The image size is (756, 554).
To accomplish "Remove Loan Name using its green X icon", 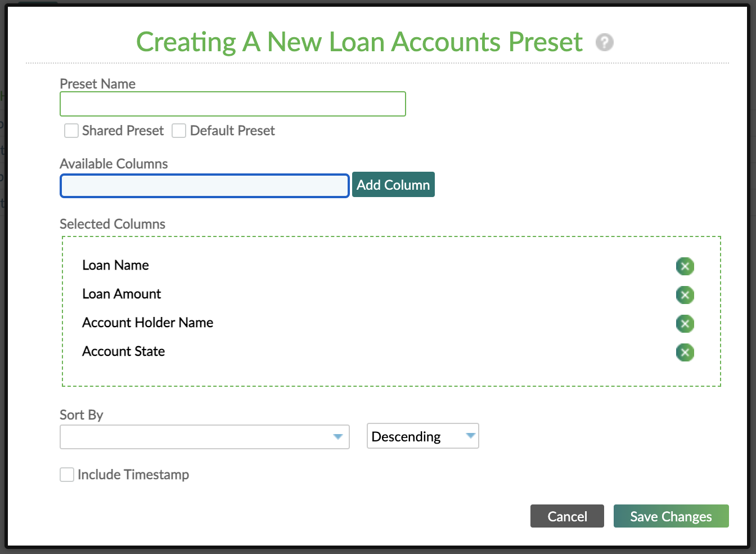I will pos(685,266).
